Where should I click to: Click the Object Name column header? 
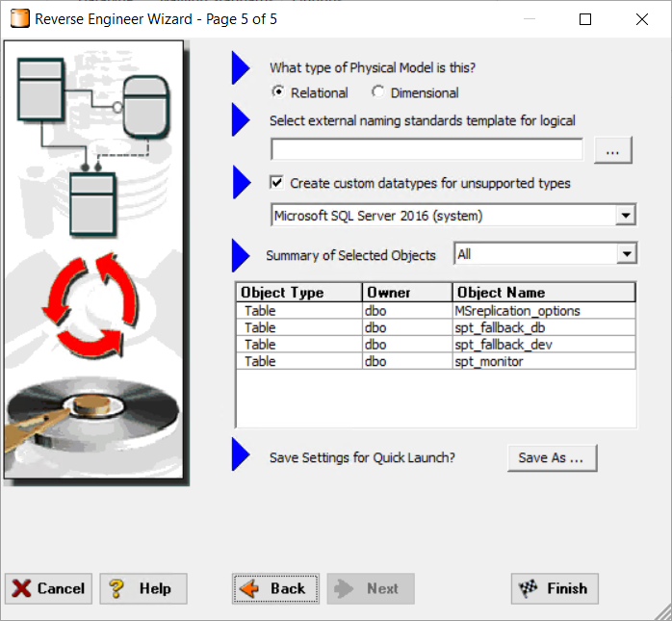[544, 293]
